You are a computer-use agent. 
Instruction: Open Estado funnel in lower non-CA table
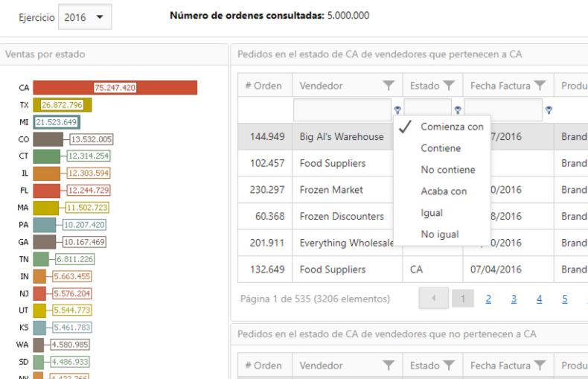click(x=449, y=365)
